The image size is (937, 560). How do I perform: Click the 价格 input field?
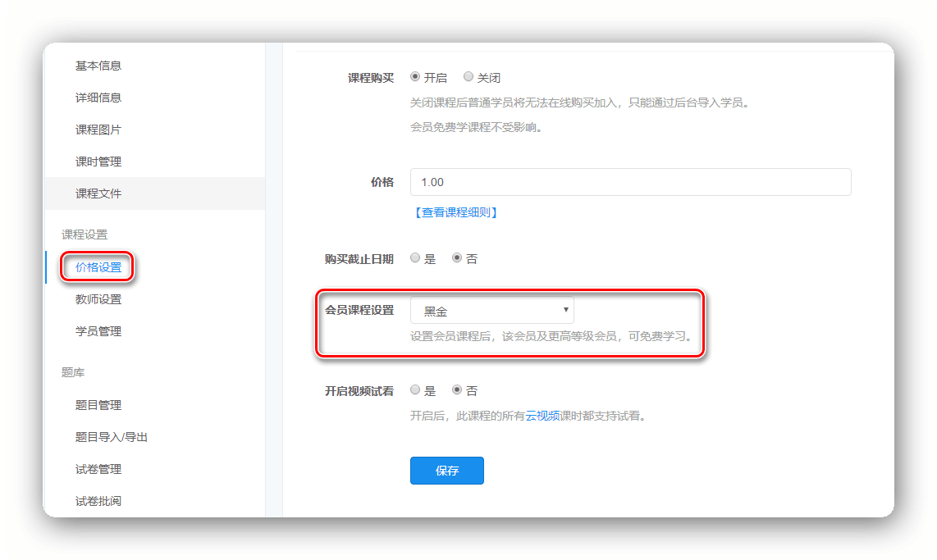point(630,182)
